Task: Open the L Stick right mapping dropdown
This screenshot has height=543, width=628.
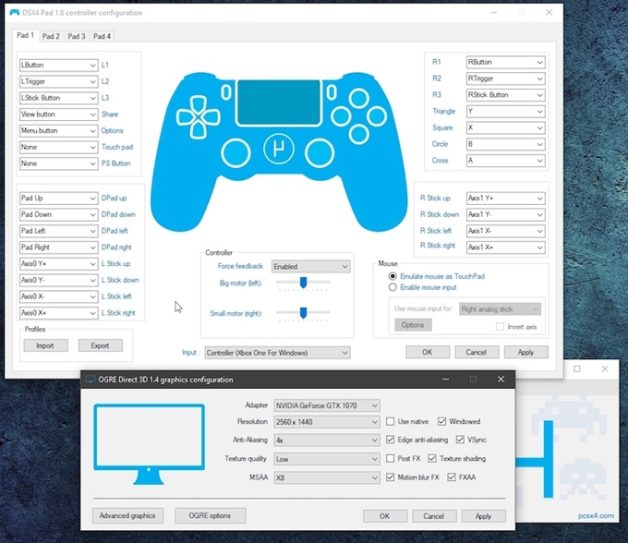Action: click(58, 313)
